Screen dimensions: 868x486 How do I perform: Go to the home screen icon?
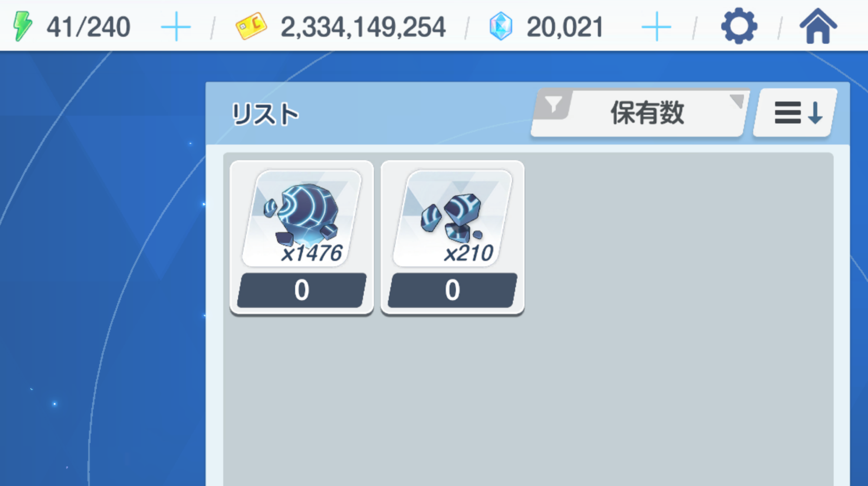pos(818,26)
